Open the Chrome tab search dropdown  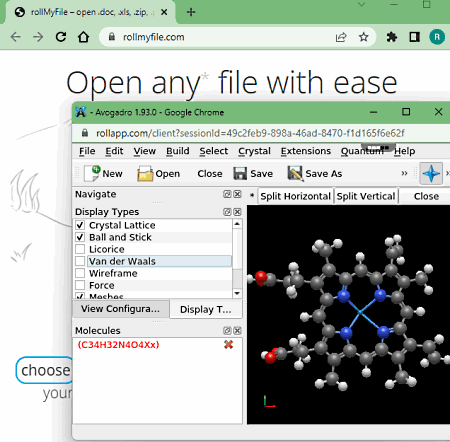coord(361,5)
